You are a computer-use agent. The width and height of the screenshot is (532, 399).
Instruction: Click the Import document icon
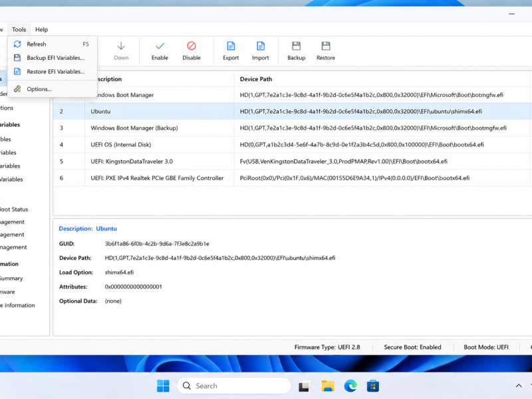(x=261, y=46)
